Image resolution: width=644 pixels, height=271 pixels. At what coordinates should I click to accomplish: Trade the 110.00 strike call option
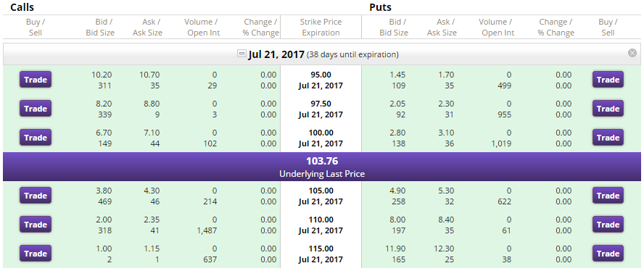click(36, 225)
